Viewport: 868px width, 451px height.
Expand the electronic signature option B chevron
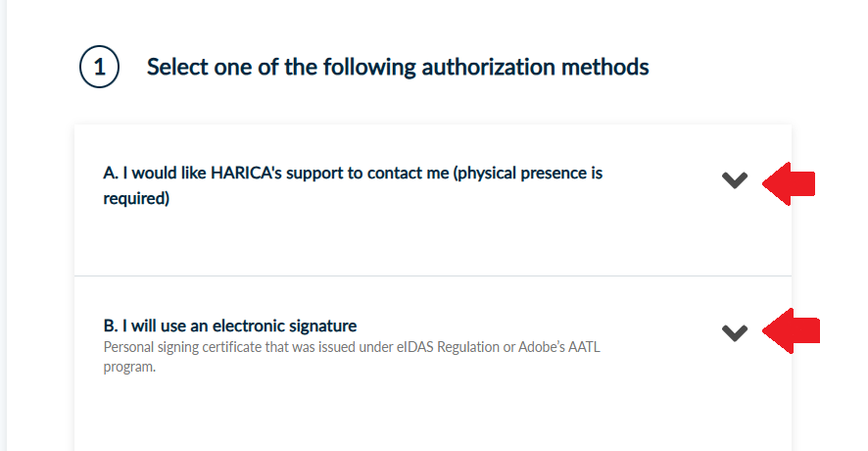[734, 332]
